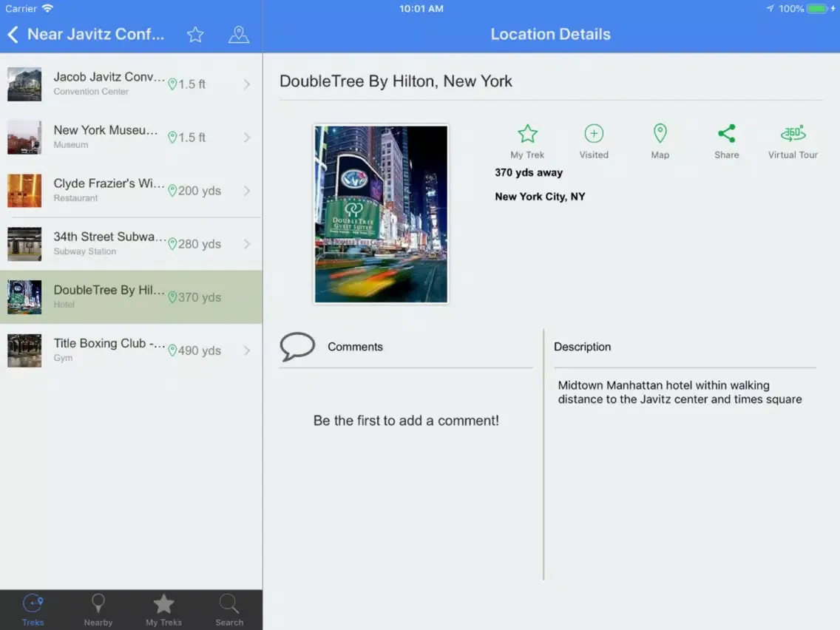
Task: Click the Comments heading label
Action: click(355, 347)
